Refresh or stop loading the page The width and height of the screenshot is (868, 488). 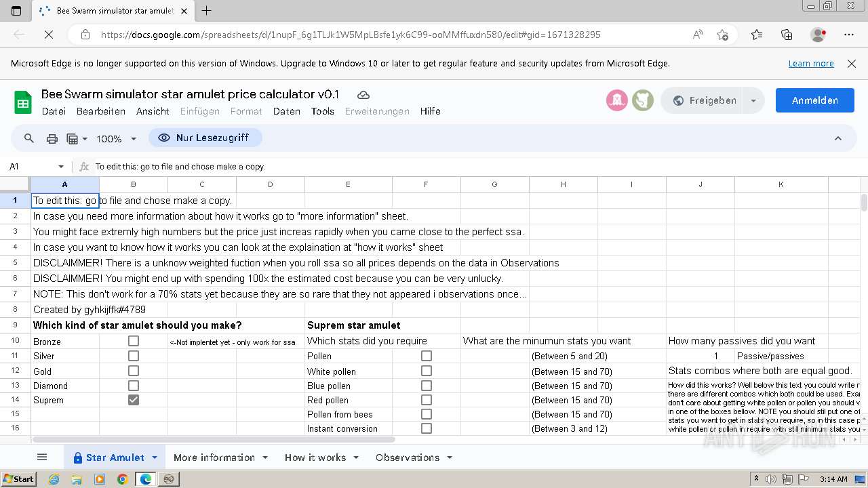pos(49,35)
